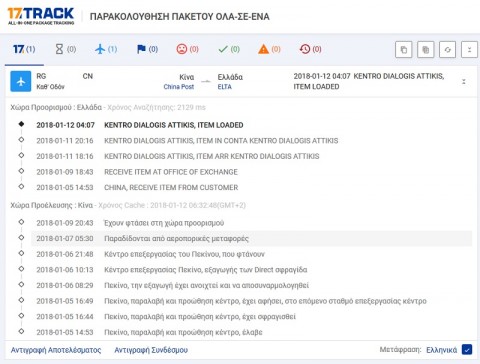The image size is (480, 364).
Task: Collapse all results with the top-right toggle
Action: 469,50
